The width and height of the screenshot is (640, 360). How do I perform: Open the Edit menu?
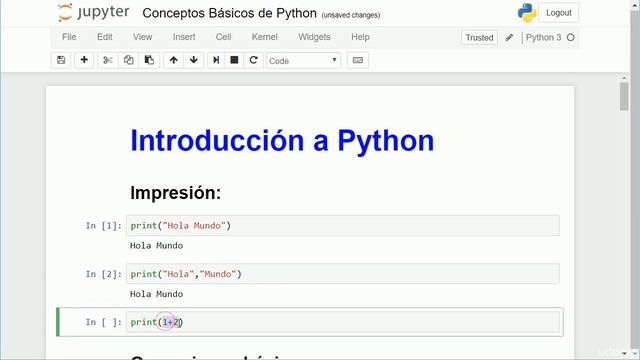coord(104,37)
